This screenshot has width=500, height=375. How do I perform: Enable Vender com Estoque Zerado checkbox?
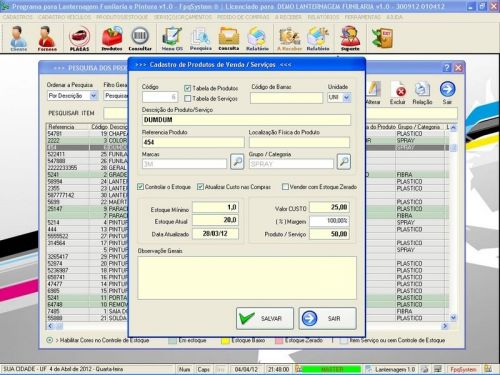tap(285, 187)
